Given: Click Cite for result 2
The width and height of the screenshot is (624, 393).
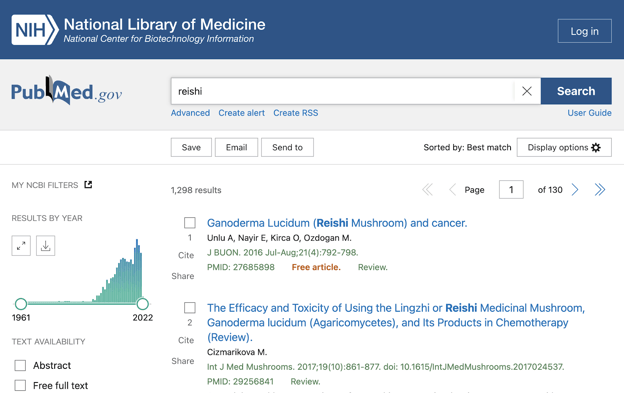Looking at the screenshot, I should [x=186, y=340].
